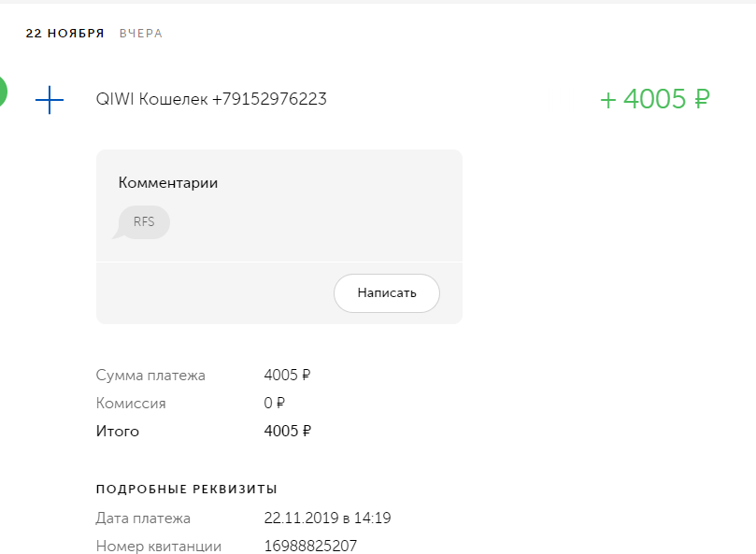This screenshot has width=756, height=554.
Task: Click the Комиссия value 0 ₽
Action: (274, 404)
